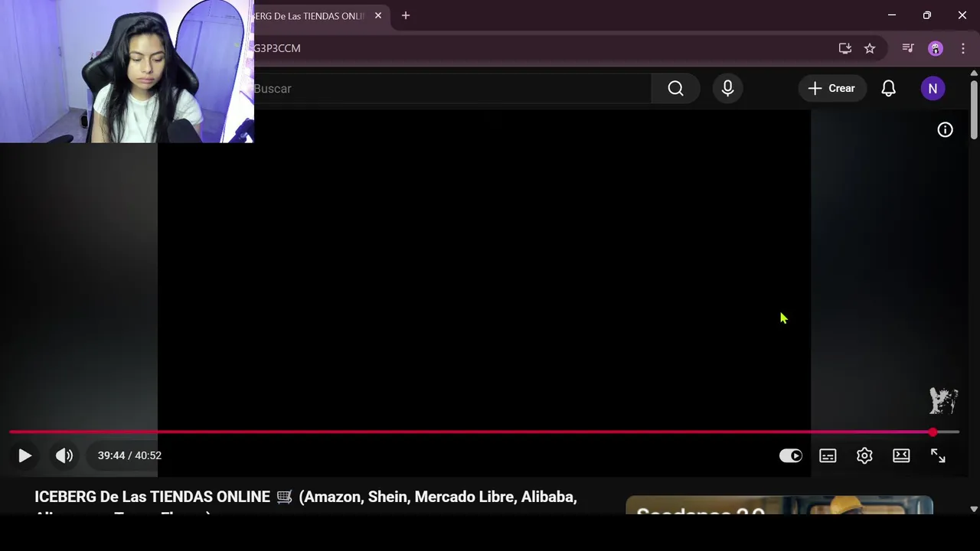Switch to theater mode view

(901, 455)
